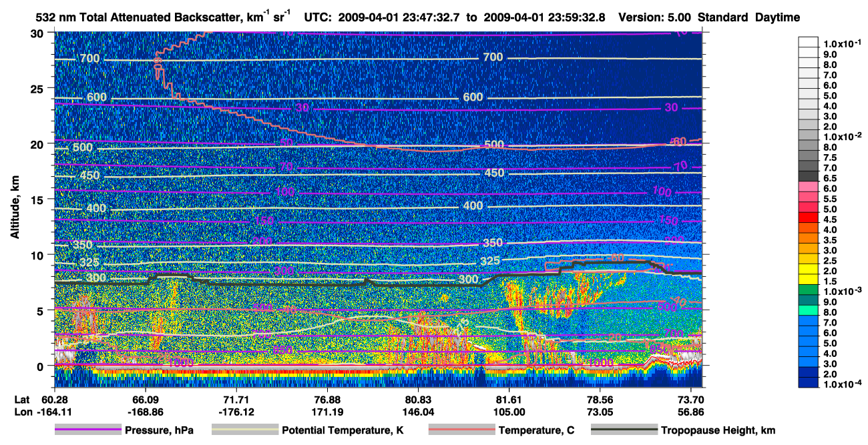
Task: Click the Tropopause Height legend line sample
Action: [x=624, y=430]
